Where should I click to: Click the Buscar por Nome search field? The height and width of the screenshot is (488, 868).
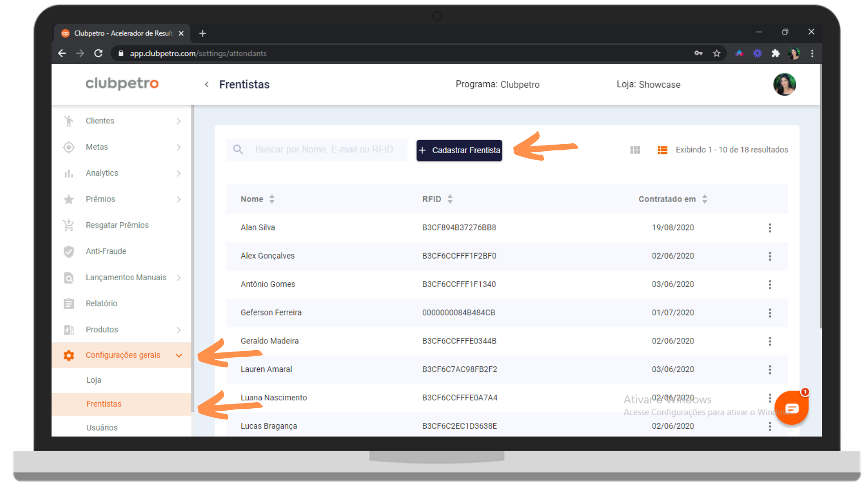click(x=323, y=150)
